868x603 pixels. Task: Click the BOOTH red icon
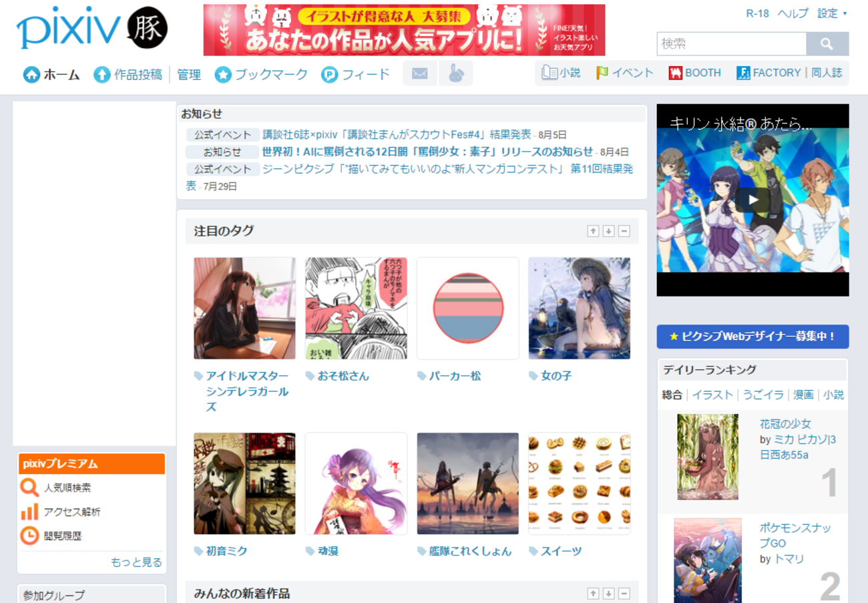tap(675, 73)
